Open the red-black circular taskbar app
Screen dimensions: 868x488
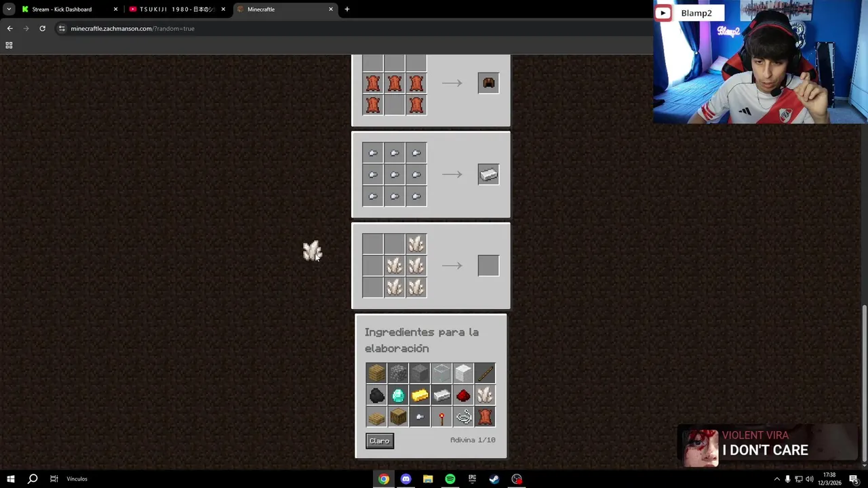(517, 479)
